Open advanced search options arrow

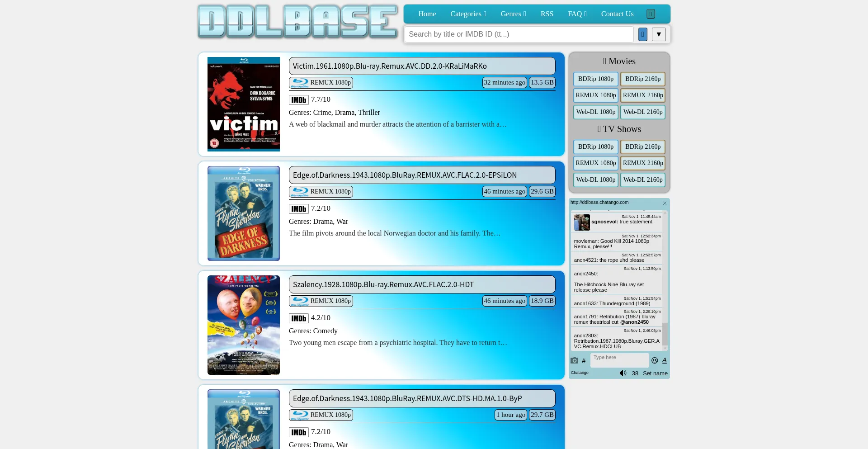point(659,34)
